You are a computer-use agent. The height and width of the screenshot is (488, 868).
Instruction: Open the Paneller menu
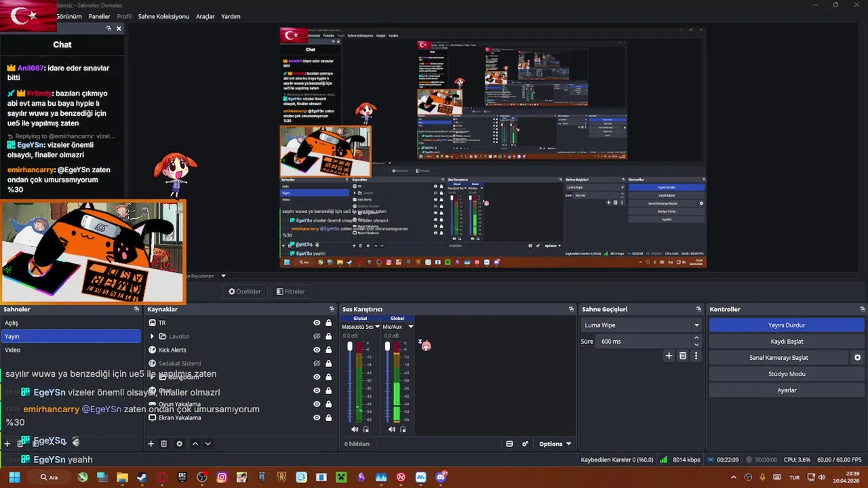[x=99, y=16]
